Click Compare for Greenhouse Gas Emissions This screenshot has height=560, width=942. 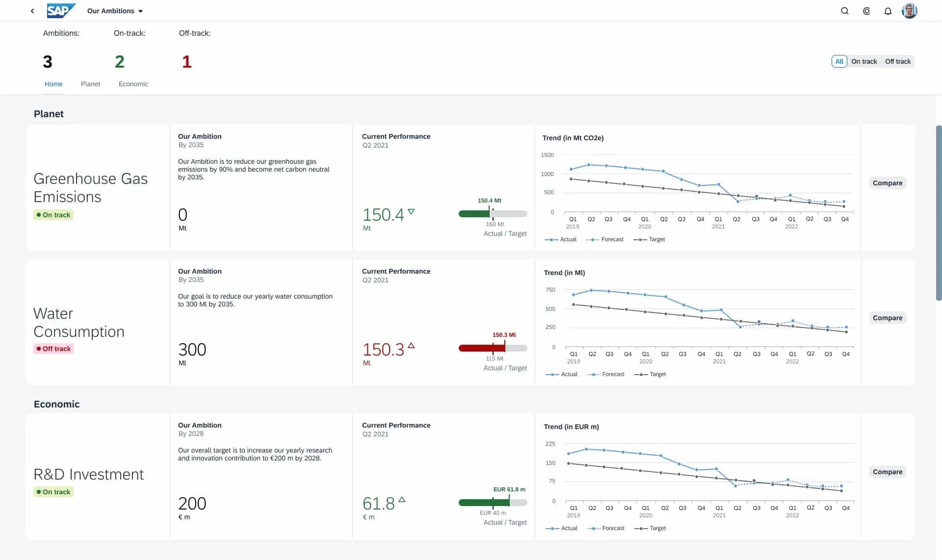point(887,183)
